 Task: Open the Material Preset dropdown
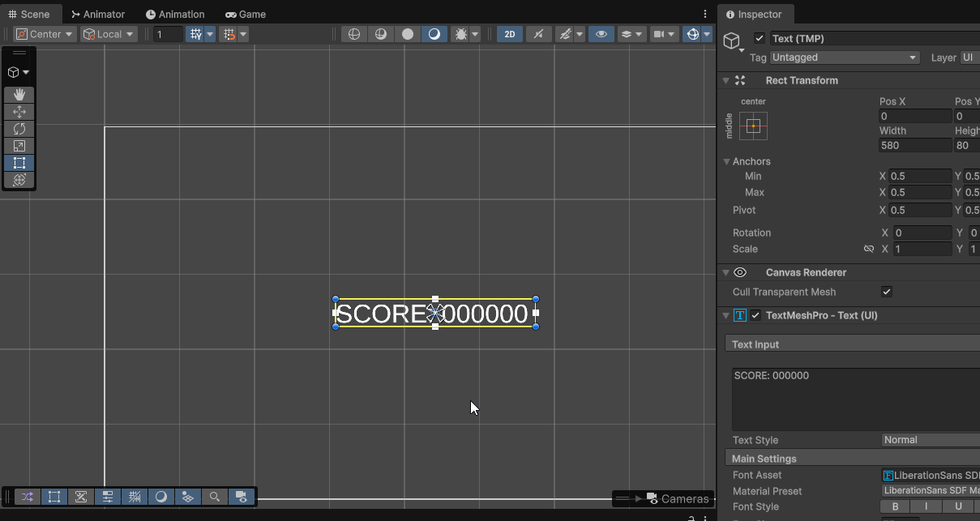point(931,491)
